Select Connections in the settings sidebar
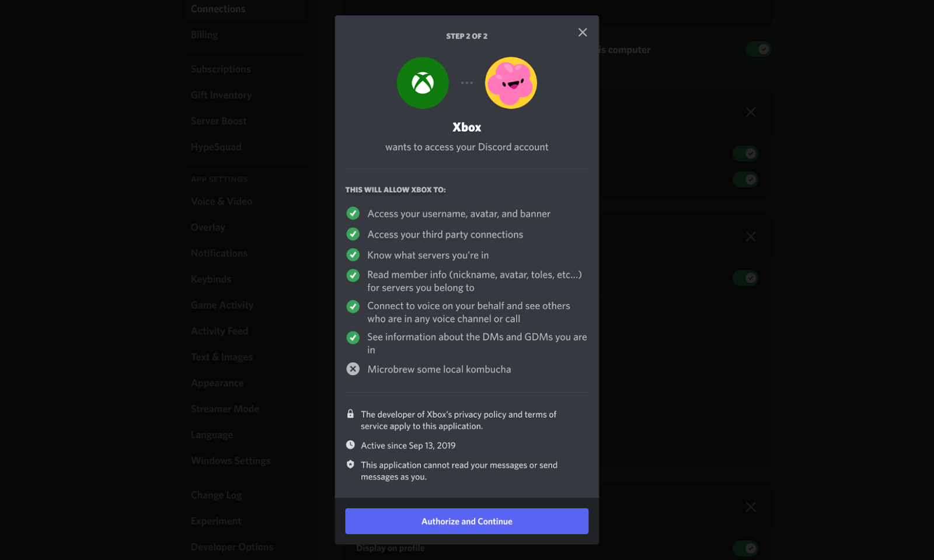 point(218,9)
